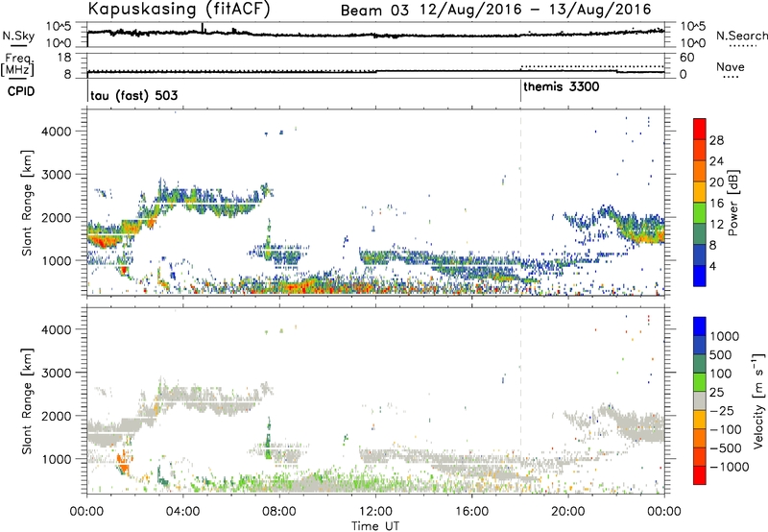Viewport: 768px width, 532px height.
Task: Click the '3000' range tick of the velocity panel
Action: pos(57,373)
